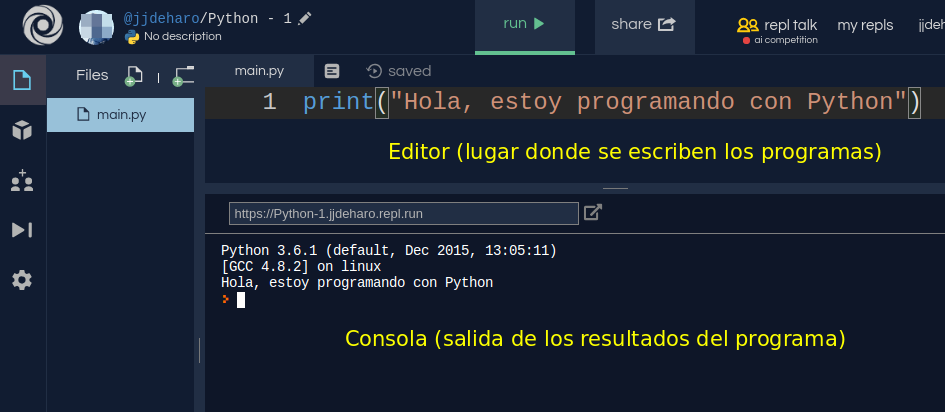The height and width of the screenshot is (412, 945).
Task: Open output URL in new tab
Action: [593, 212]
